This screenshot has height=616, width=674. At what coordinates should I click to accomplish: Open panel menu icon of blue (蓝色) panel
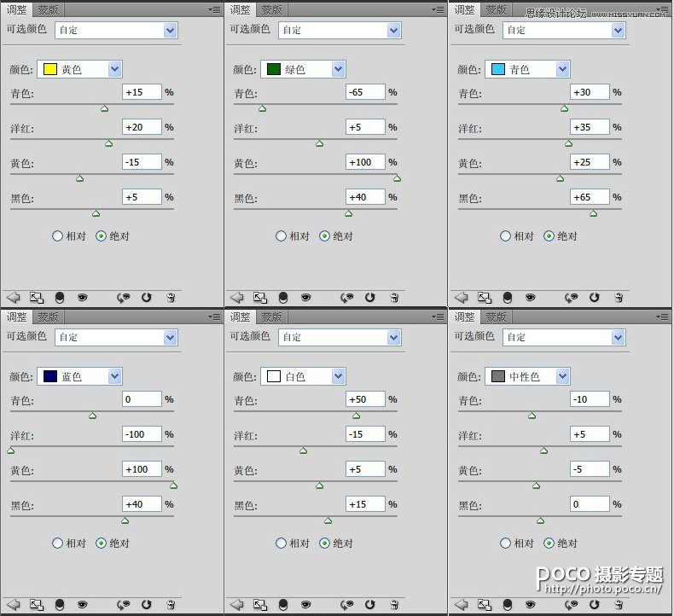click(x=214, y=317)
